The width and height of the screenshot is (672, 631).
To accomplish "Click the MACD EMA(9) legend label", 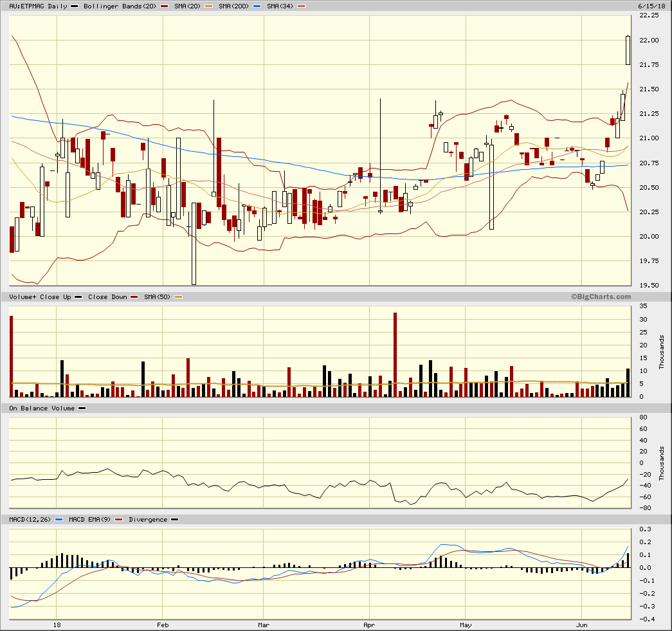I will pos(89,520).
